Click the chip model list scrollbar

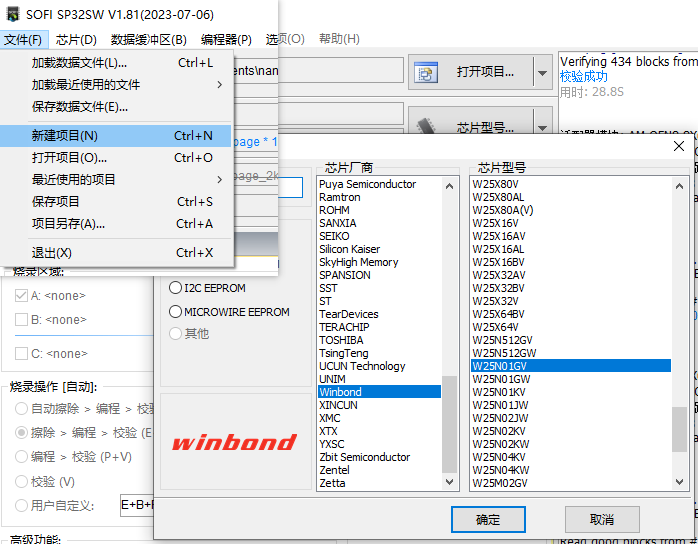point(680,428)
